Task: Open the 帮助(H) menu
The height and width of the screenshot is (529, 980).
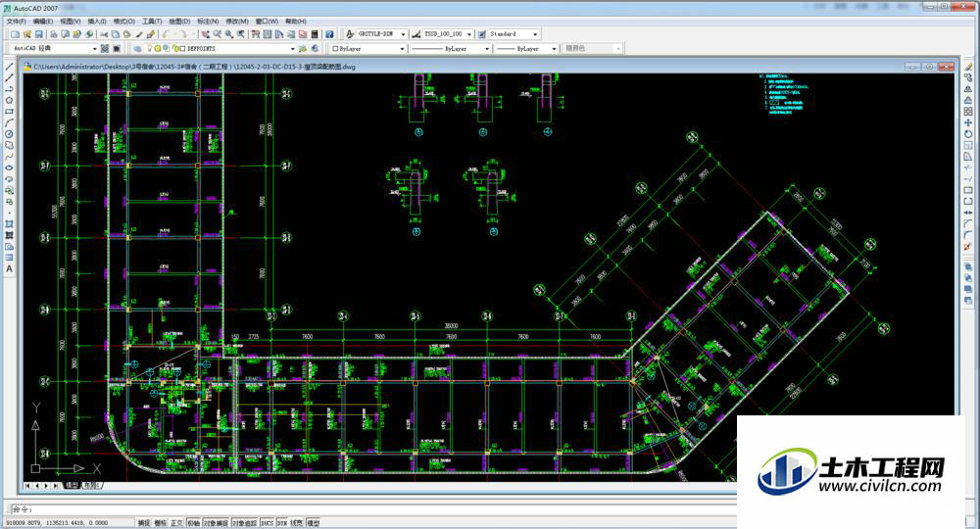Action: tap(296, 22)
